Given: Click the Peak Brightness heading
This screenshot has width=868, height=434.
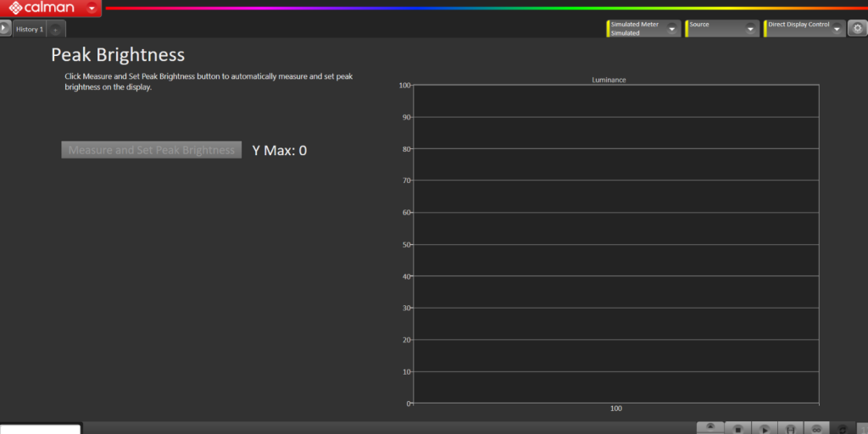Looking at the screenshot, I should point(118,55).
